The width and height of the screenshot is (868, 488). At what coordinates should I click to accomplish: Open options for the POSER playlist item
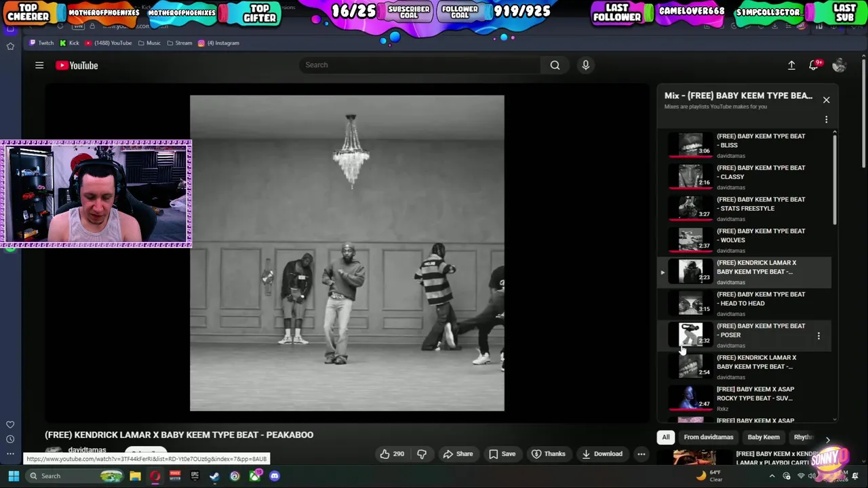[x=818, y=335]
